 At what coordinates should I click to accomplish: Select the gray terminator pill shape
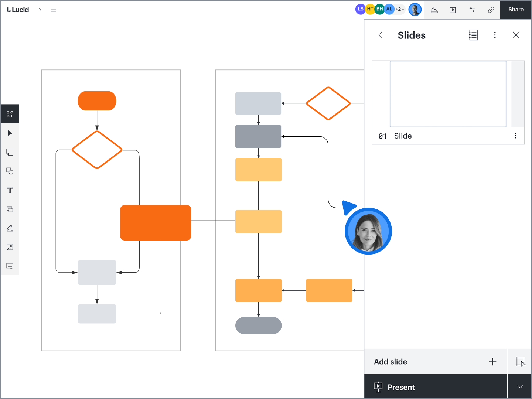(258, 325)
